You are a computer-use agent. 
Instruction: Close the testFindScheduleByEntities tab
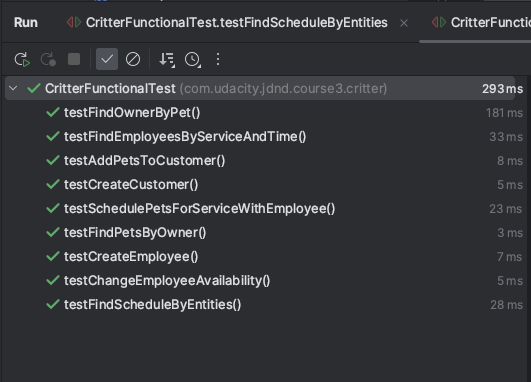[404, 23]
